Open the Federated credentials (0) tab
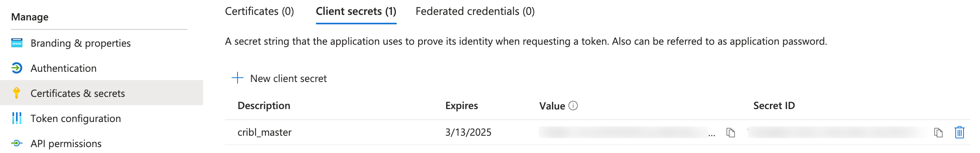 [475, 11]
